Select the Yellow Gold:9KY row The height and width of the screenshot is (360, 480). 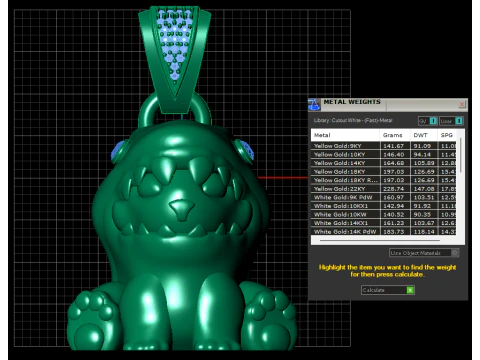pyautogui.click(x=384, y=146)
